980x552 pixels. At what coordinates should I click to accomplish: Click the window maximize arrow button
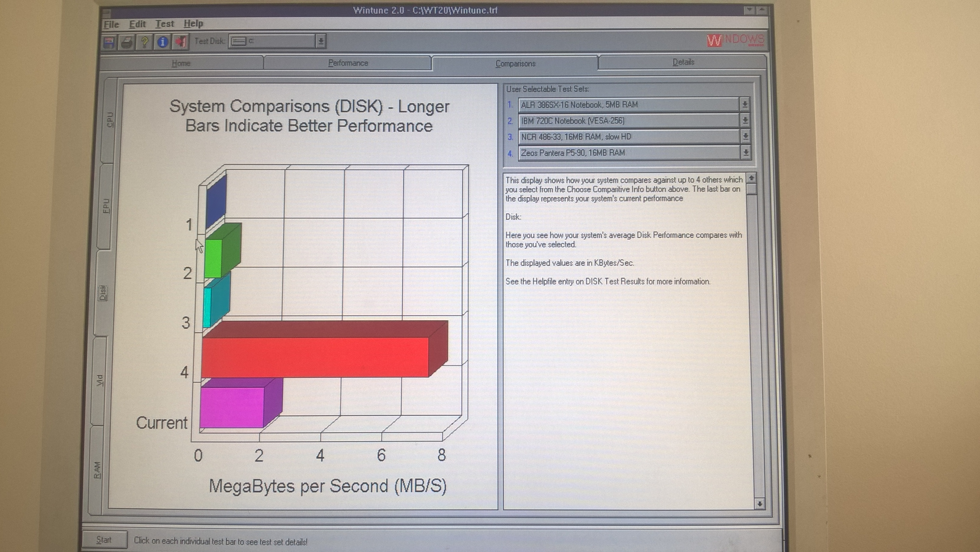point(762,10)
